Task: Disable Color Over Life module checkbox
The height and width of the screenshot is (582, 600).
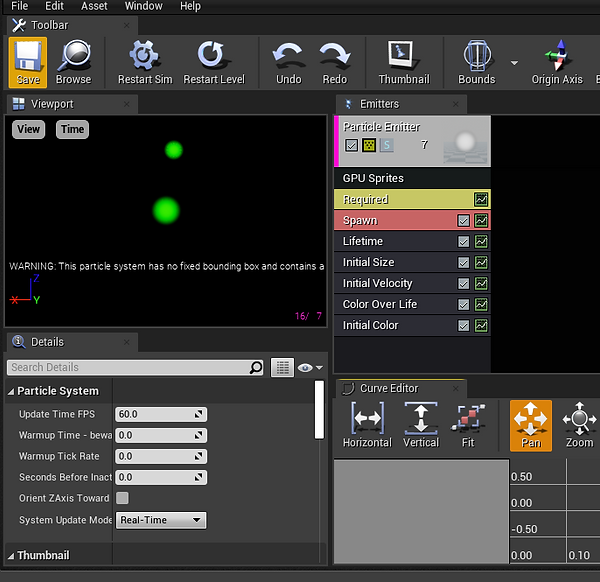Action: 463,305
